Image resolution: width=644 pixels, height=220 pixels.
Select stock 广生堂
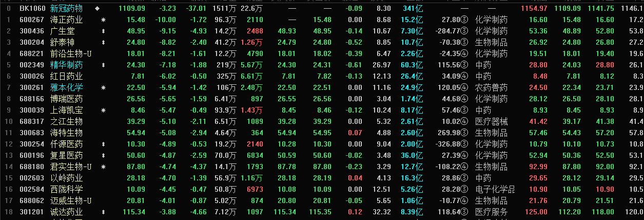[62, 31]
